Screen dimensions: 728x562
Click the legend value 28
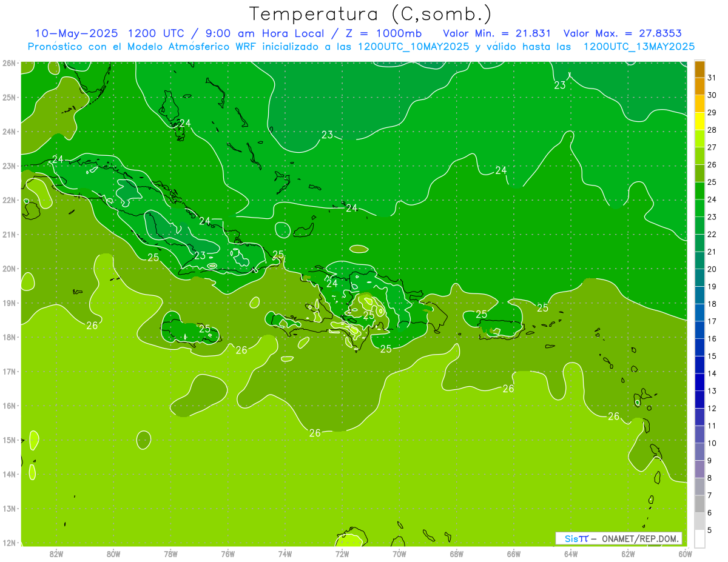712,130
